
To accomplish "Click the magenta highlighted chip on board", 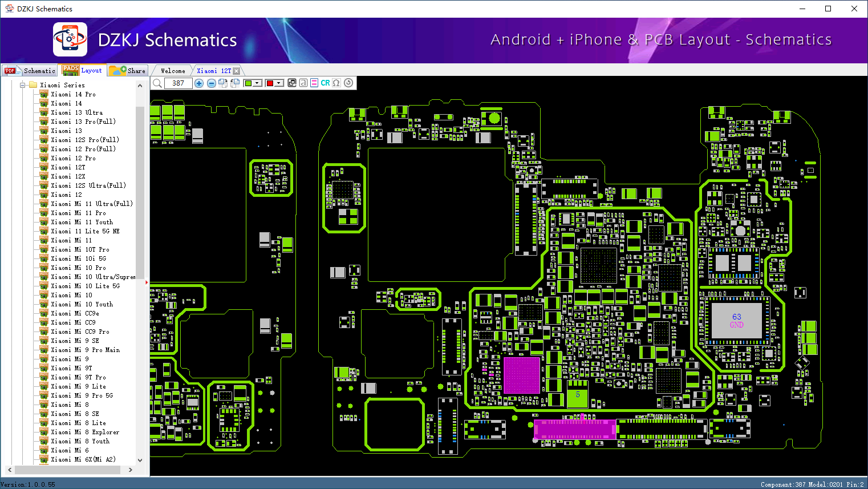I will click(522, 375).
